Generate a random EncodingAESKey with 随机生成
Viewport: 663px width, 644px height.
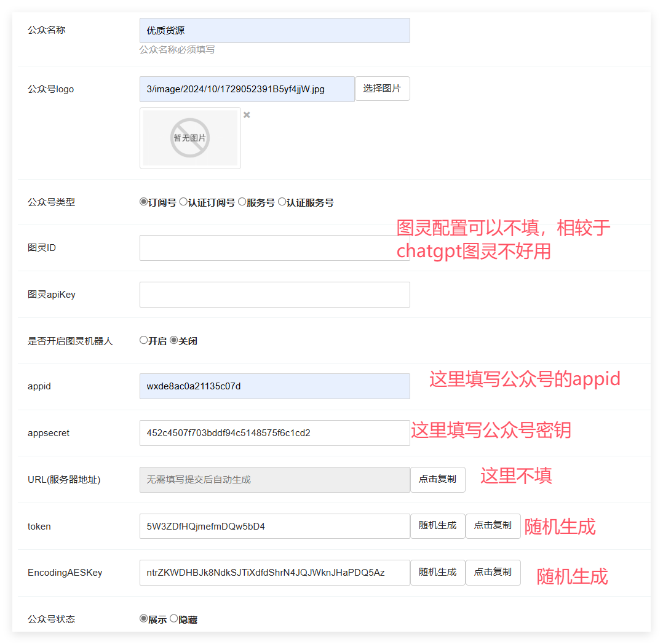tap(438, 573)
